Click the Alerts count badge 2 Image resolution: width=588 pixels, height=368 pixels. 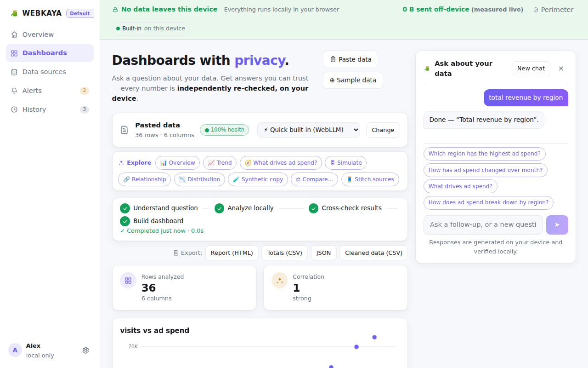point(85,91)
